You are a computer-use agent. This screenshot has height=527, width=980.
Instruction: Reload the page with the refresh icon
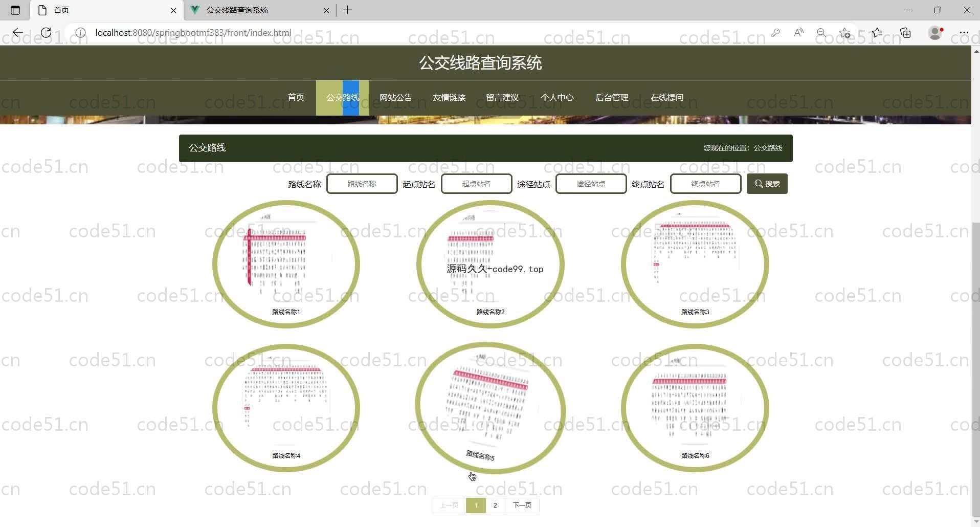click(x=46, y=33)
